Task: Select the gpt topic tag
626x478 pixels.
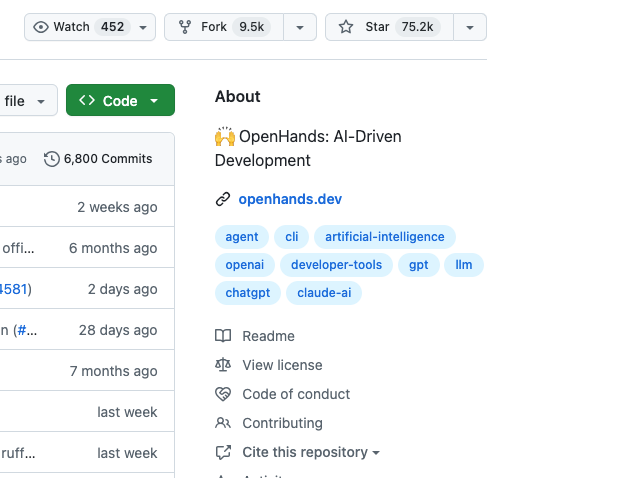Action: coord(419,265)
